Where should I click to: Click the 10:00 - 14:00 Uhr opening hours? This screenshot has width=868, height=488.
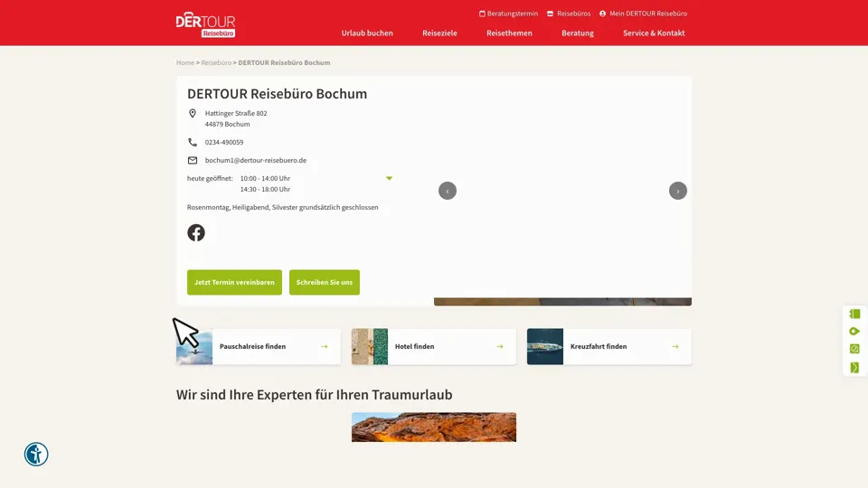[265, 179]
